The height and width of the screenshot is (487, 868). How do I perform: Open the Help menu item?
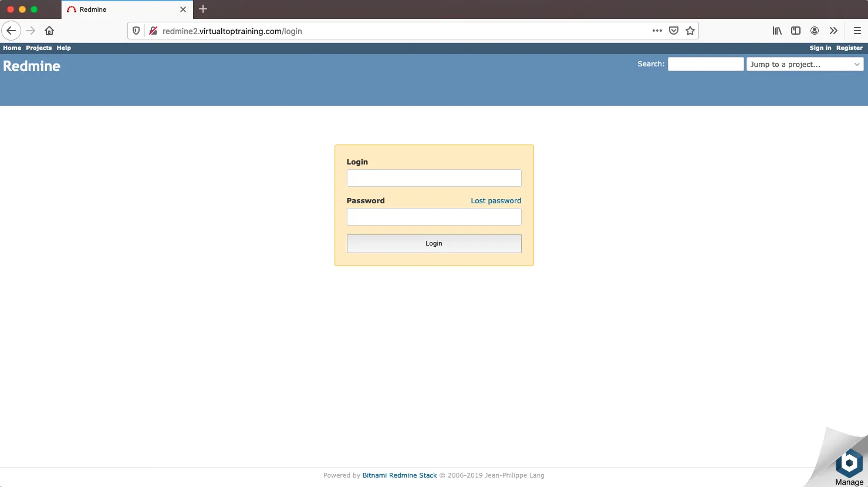(x=63, y=48)
